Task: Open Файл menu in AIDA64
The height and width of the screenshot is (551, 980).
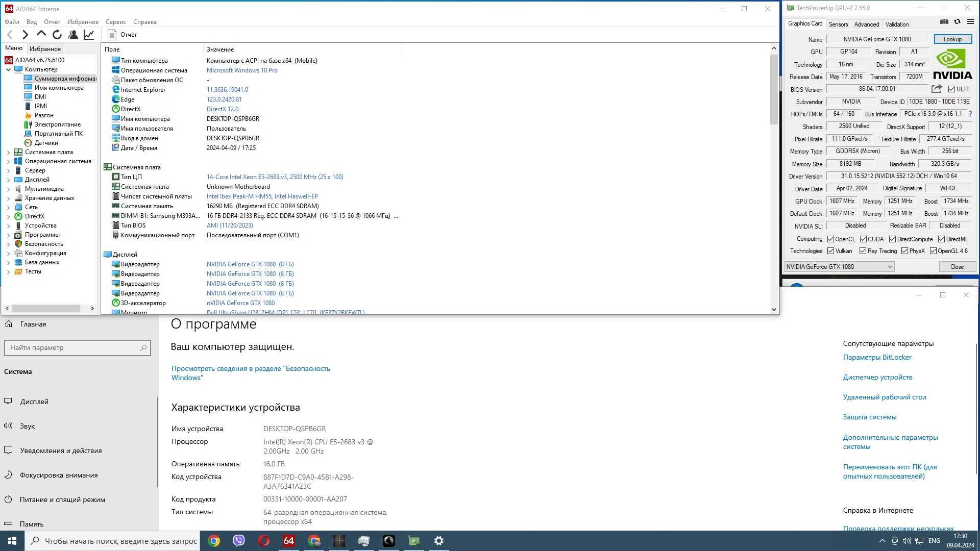Action: coord(12,22)
